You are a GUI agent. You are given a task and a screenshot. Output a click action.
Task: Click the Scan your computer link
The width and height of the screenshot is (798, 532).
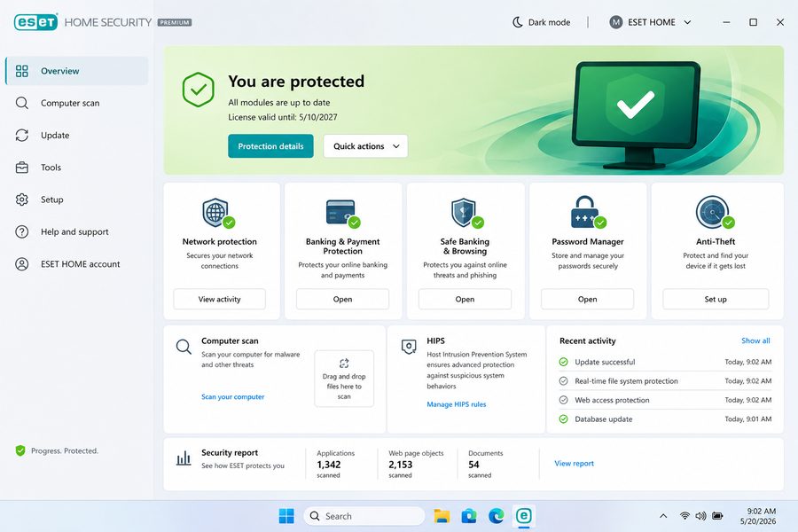pos(232,396)
